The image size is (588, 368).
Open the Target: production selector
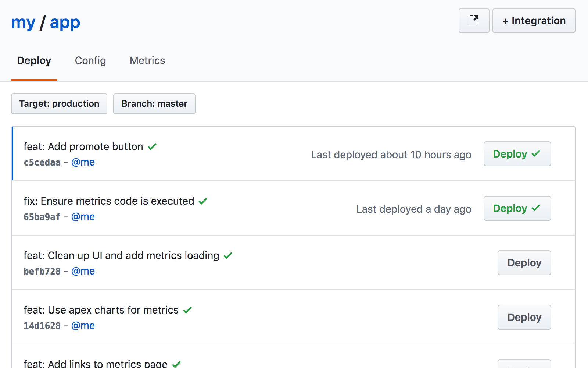pos(59,104)
